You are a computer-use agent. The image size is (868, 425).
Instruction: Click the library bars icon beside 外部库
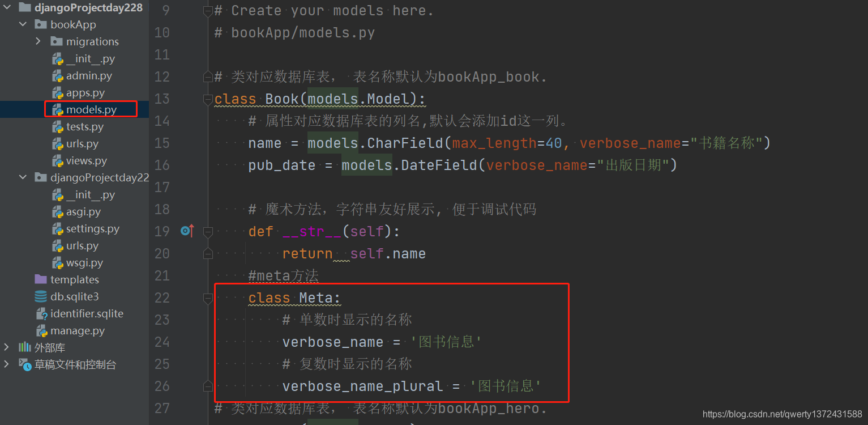pyautogui.click(x=24, y=347)
